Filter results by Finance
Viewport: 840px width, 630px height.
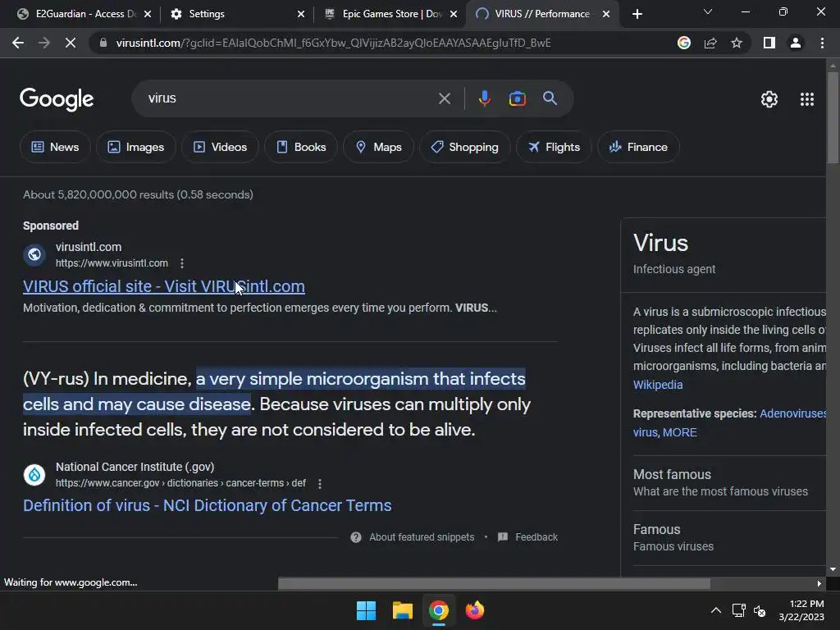[x=638, y=147]
